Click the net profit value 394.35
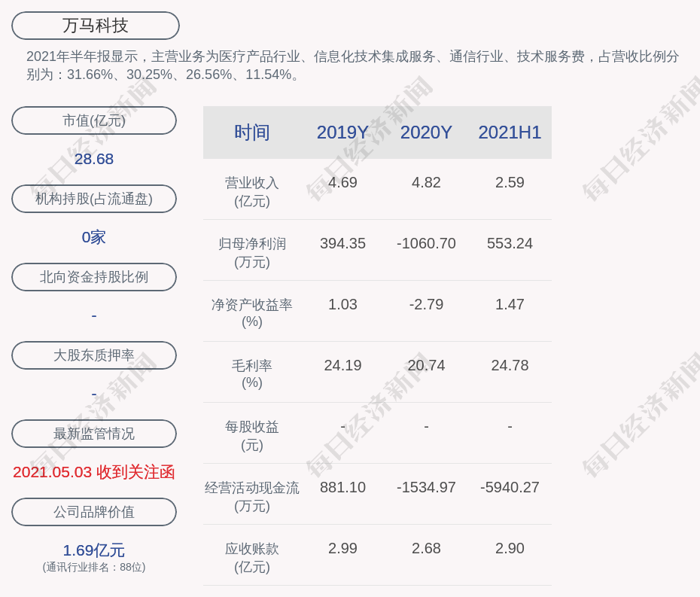This screenshot has height=597, width=700. [x=342, y=243]
